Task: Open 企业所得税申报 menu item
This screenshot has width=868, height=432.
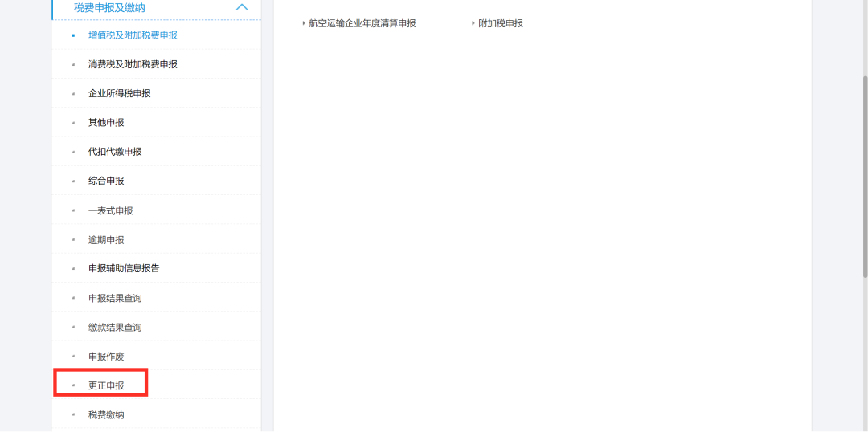Action: point(120,93)
